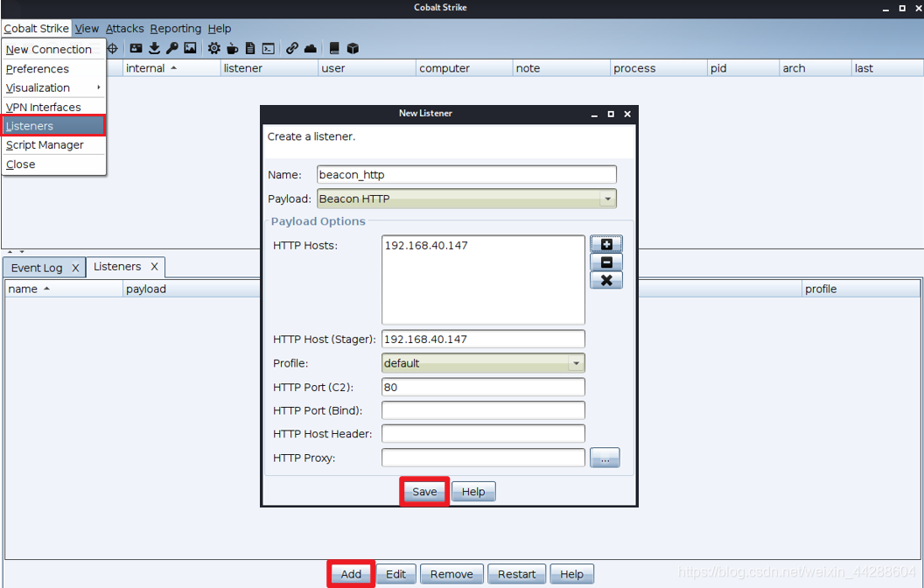Close the Event Log tab X
Screen dimensions: 924x588
[75, 268]
